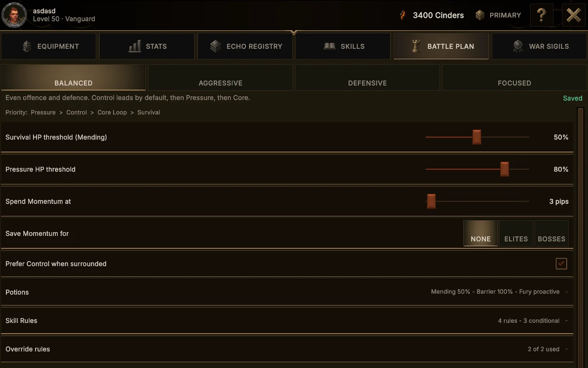Open the War Sigils tab
588x368 pixels.
[540, 46]
